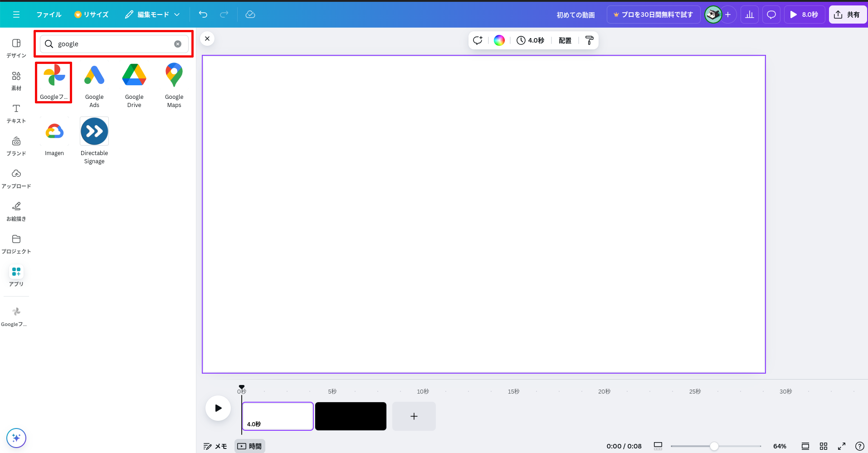Click the undo arrow icon
868x453 pixels.
click(203, 15)
